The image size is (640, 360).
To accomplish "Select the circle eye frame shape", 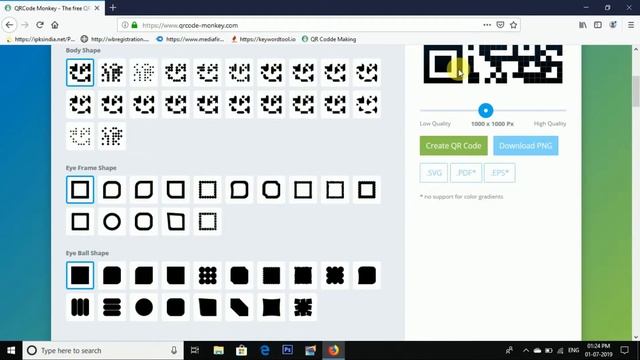I will (x=112, y=222).
